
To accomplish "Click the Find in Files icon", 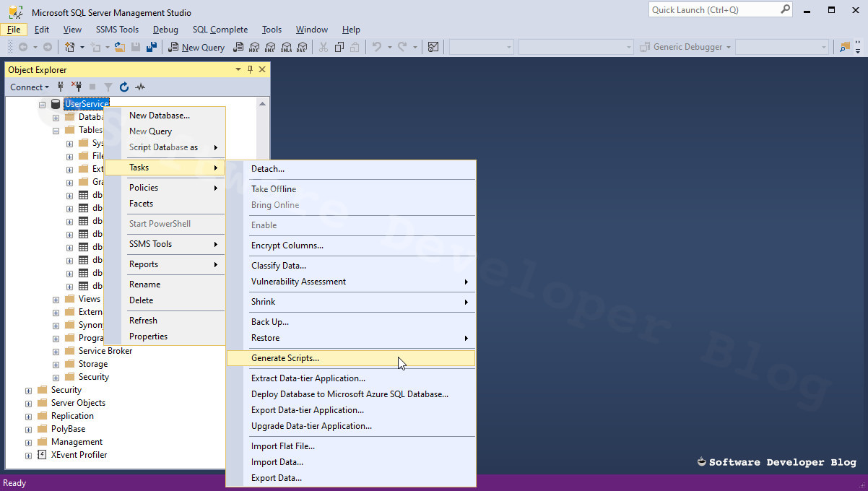I will [x=844, y=47].
